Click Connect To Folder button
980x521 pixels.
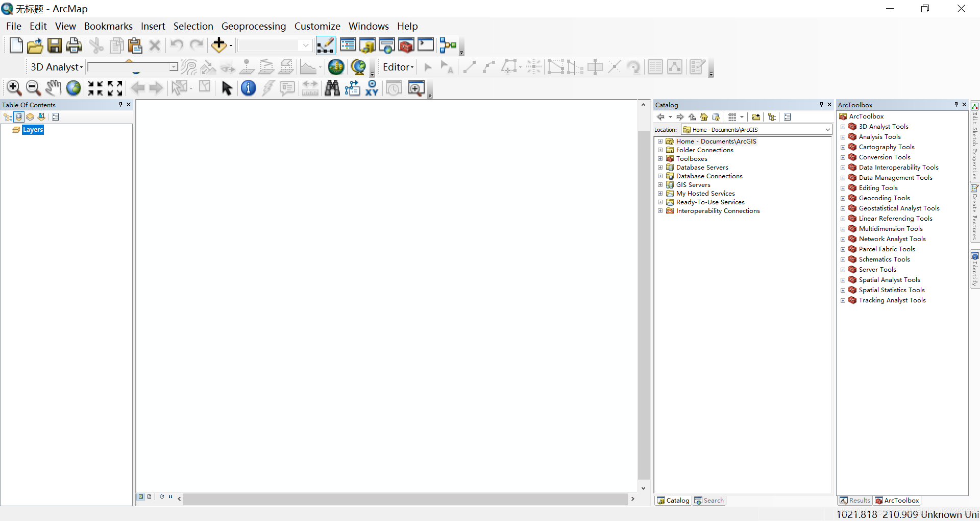point(756,117)
